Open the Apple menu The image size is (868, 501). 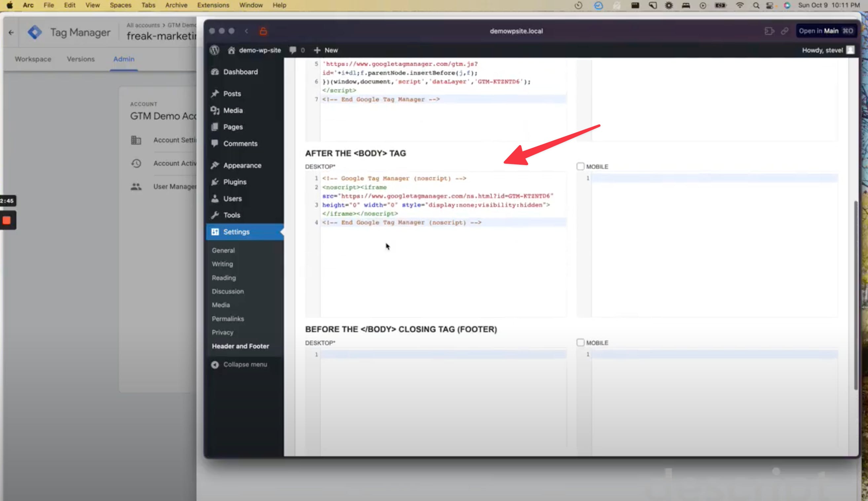point(10,5)
